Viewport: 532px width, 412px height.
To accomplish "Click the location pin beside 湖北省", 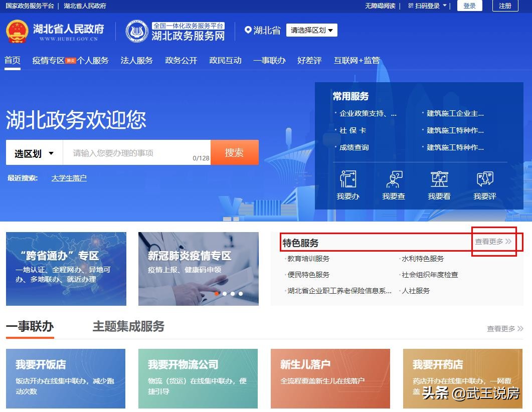I will click(248, 29).
